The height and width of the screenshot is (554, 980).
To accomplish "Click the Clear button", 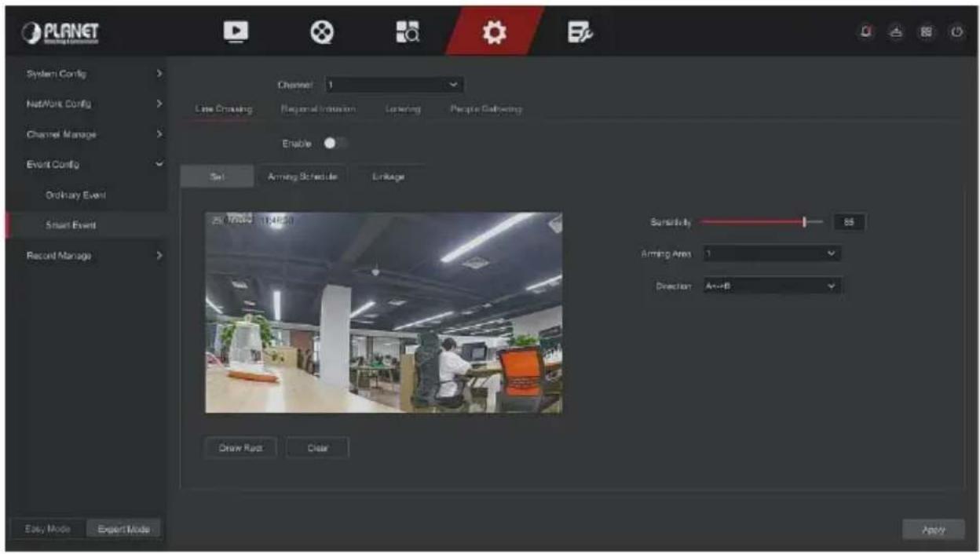I will click(317, 448).
